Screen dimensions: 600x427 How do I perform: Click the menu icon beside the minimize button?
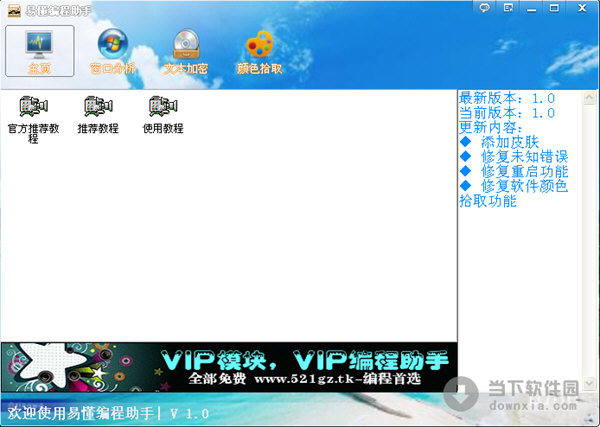click(x=508, y=8)
